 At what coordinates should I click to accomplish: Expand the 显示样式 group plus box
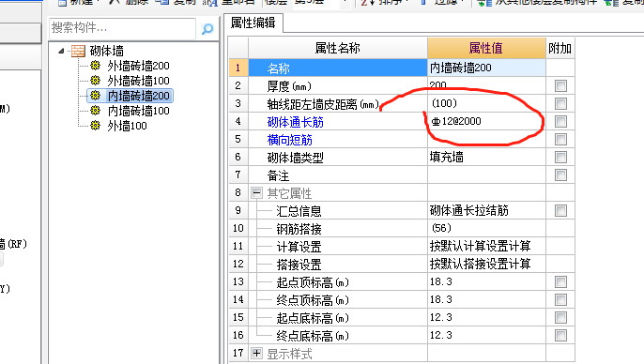click(x=256, y=354)
